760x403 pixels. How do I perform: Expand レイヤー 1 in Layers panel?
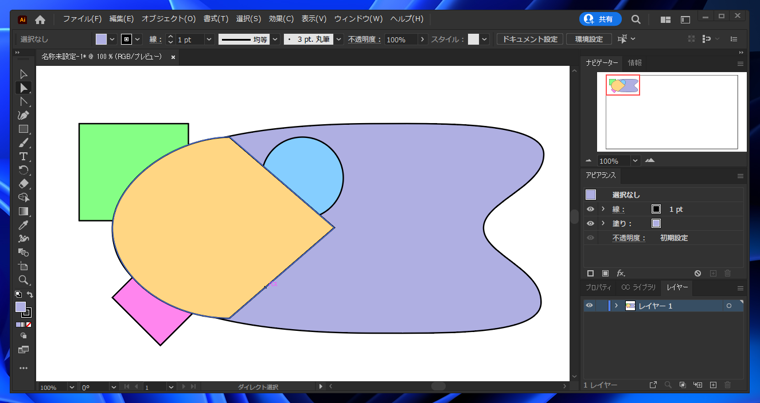coord(616,306)
